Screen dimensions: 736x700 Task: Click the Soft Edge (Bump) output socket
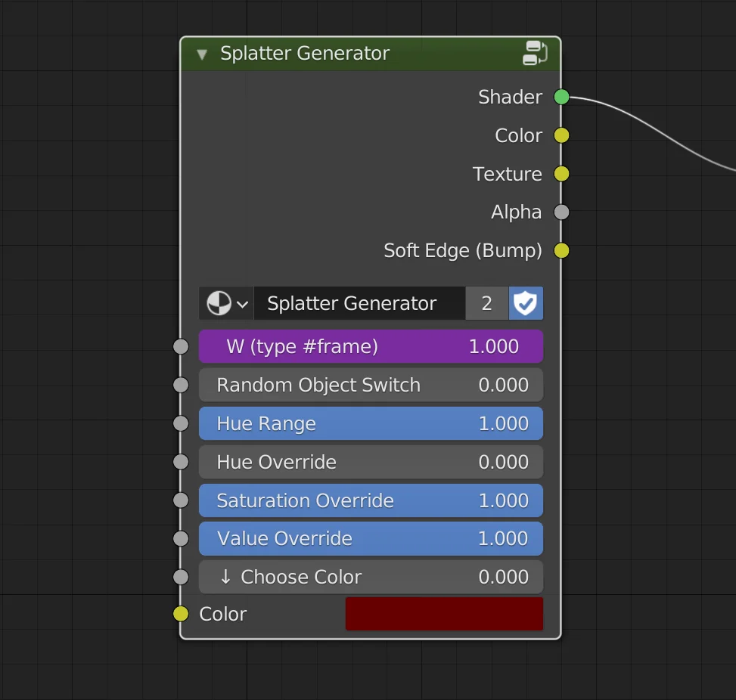561,250
